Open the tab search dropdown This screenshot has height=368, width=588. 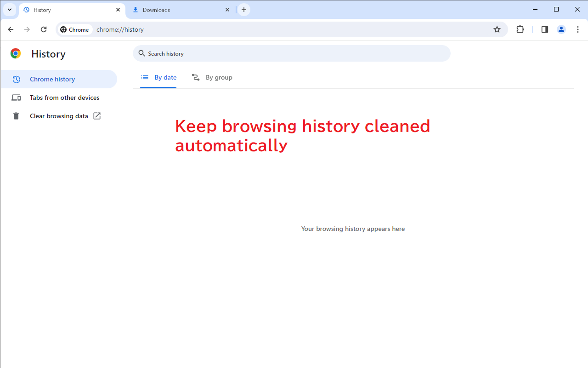pos(9,9)
